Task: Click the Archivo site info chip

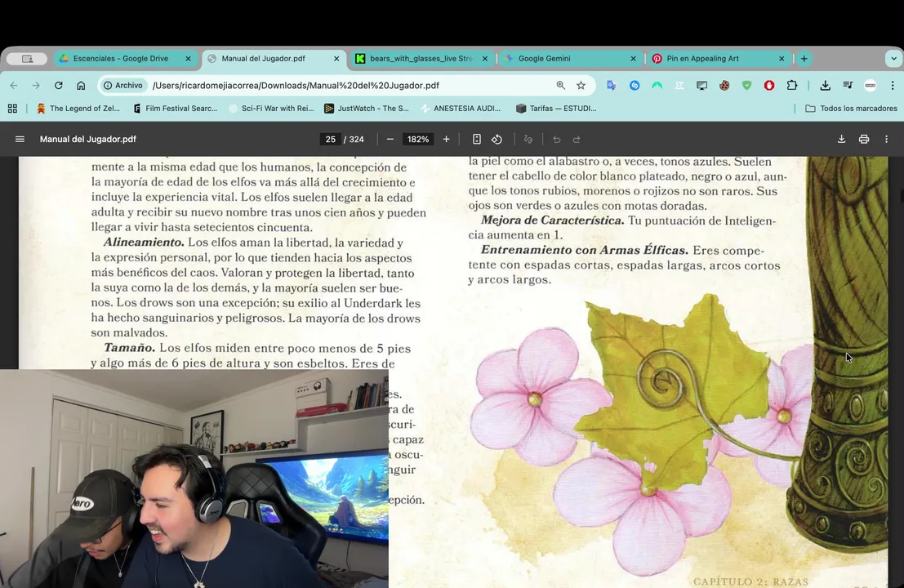Action: [122, 85]
